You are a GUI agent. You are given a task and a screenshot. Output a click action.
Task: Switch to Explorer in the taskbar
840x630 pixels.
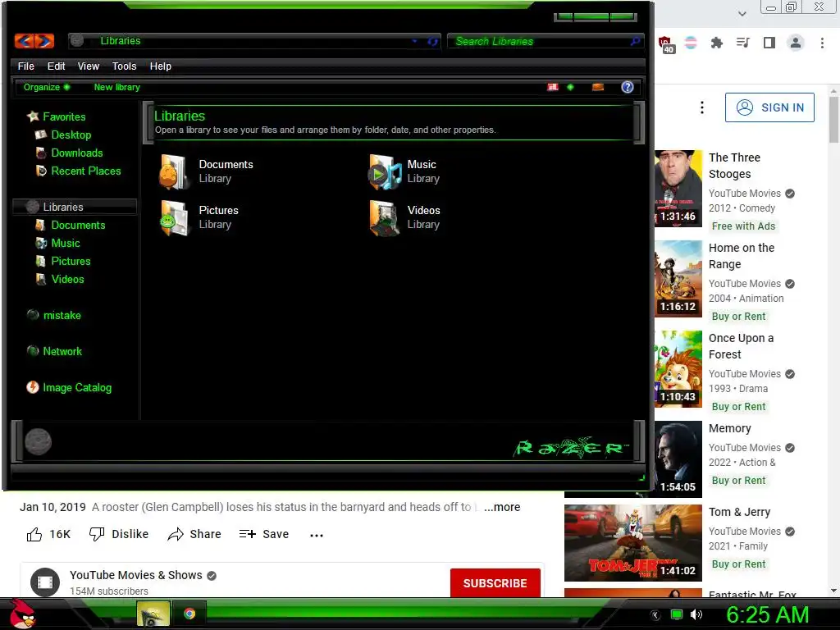pyautogui.click(x=153, y=614)
